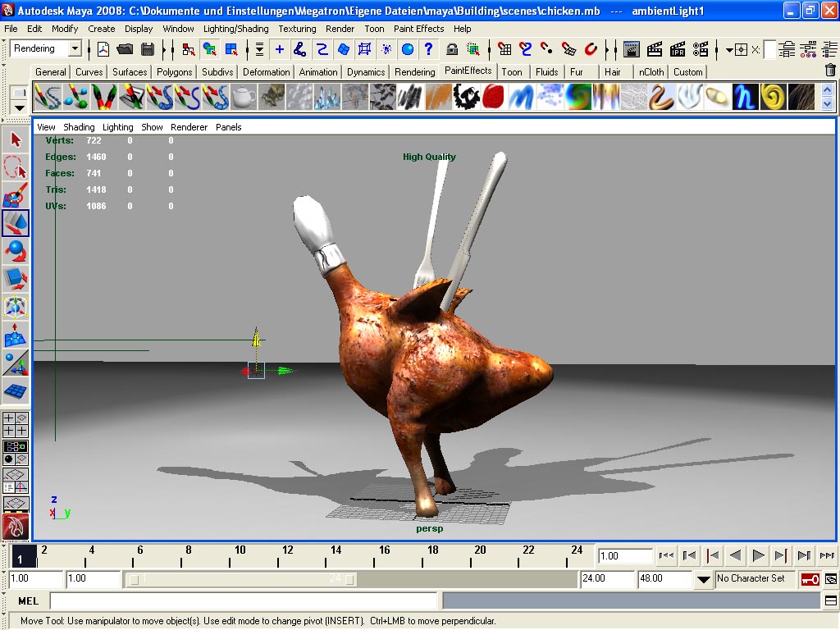Activate the Rotate tool in toolbox
This screenshot has width=840, height=630.
coord(16,250)
